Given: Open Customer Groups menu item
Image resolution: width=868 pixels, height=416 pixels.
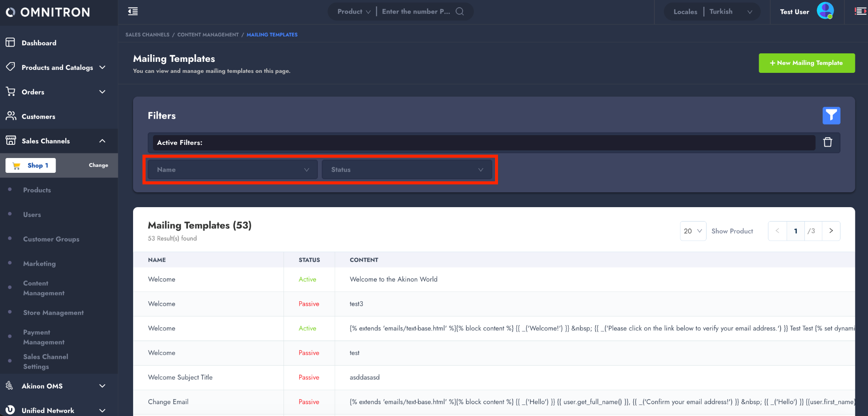Looking at the screenshot, I should [51, 239].
